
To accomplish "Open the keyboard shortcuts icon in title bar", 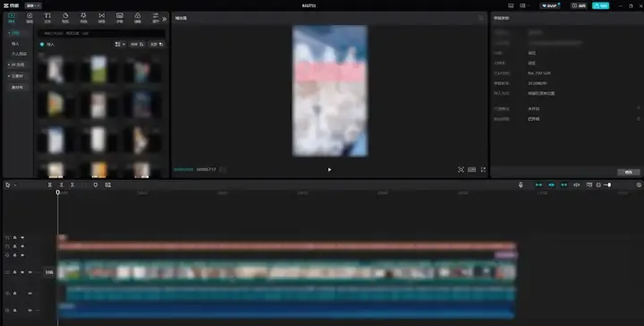I will pos(511,5).
